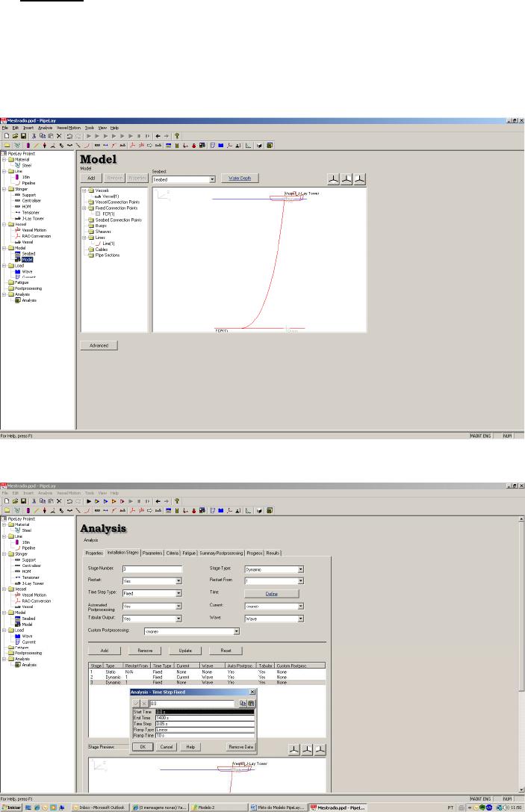
Task: Click the paste icon in Time Step Fixed dialog
Action: point(251,703)
